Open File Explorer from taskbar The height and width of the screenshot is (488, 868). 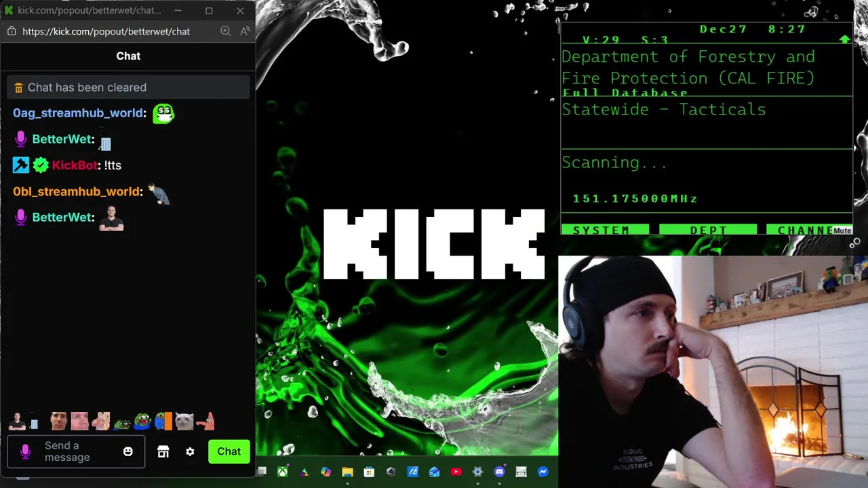coord(347,472)
